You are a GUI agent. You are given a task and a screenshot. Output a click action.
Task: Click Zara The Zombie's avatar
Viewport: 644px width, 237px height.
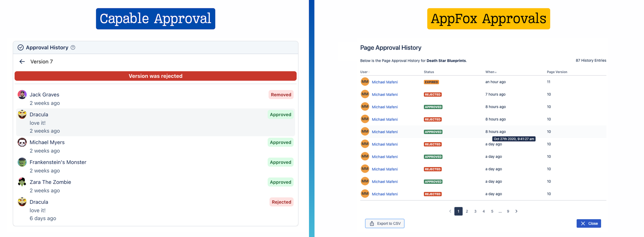coord(22,182)
